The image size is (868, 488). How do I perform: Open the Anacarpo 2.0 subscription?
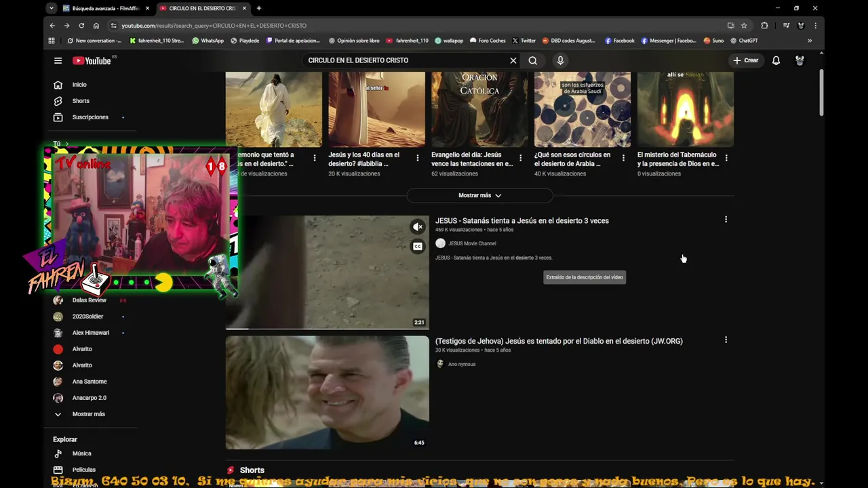[91, 398]
